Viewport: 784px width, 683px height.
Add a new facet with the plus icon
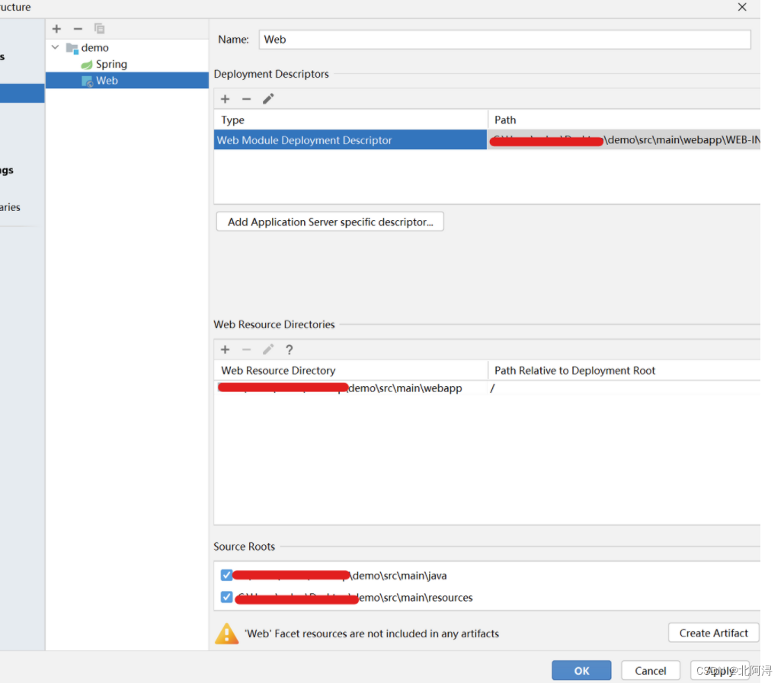coord(56,28)
